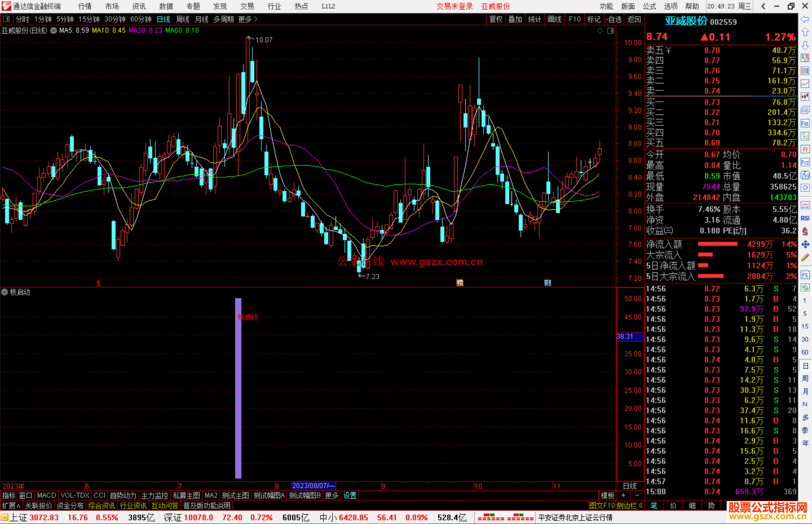Image resolution: width=812 pixels, height=524 pixels.
Task: Click the F12 icon in right sidebar
Action: 805,162
